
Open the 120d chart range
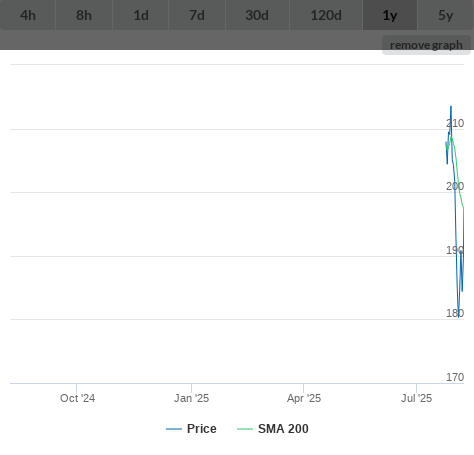point(326,15)
